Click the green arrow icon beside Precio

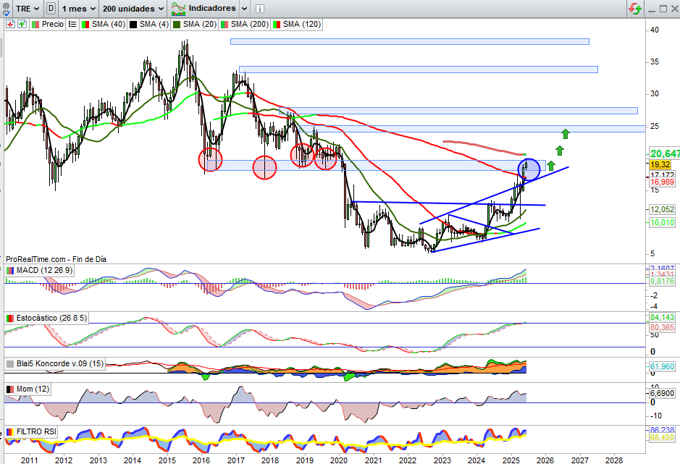click(21, 25)
